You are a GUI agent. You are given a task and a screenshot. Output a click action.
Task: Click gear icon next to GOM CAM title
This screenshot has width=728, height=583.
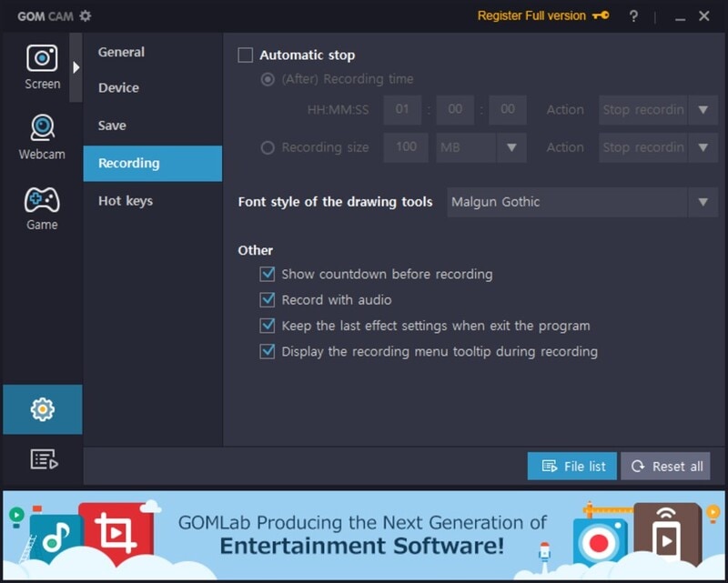tap(86, 16)
